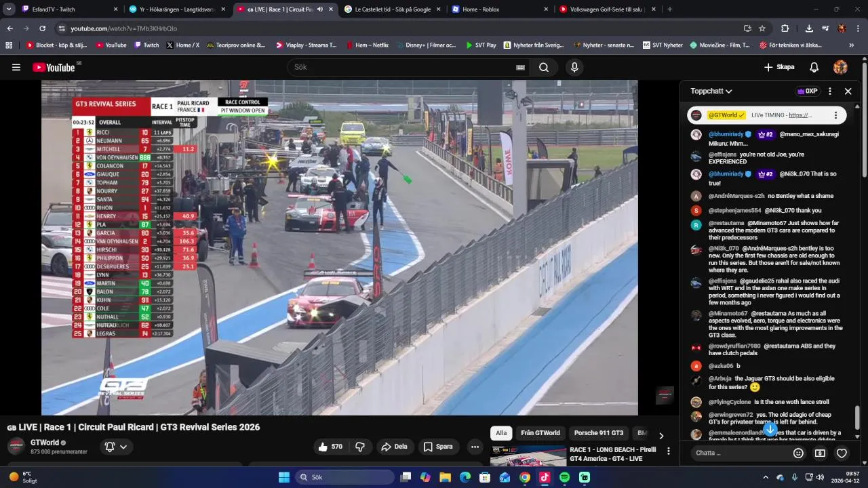This screenshot has height=488, width=868.
Task: Save the video with the Spara button
Action: click(438, 447)
